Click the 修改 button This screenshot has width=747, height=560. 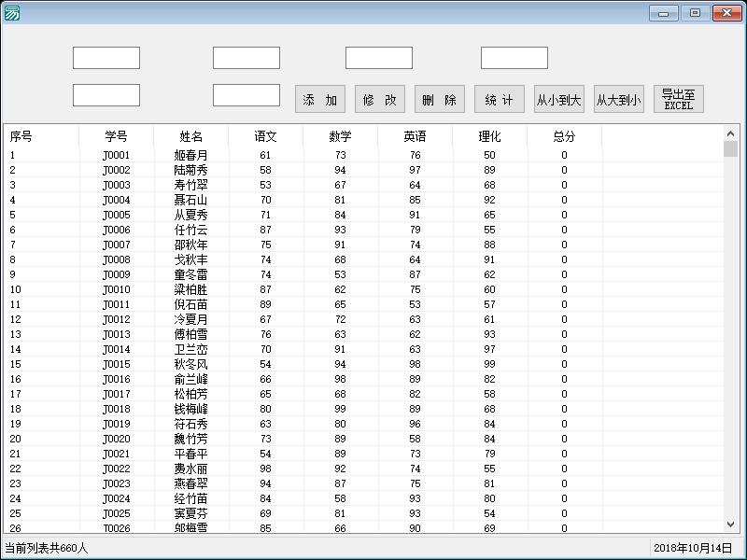pos(380,99)
